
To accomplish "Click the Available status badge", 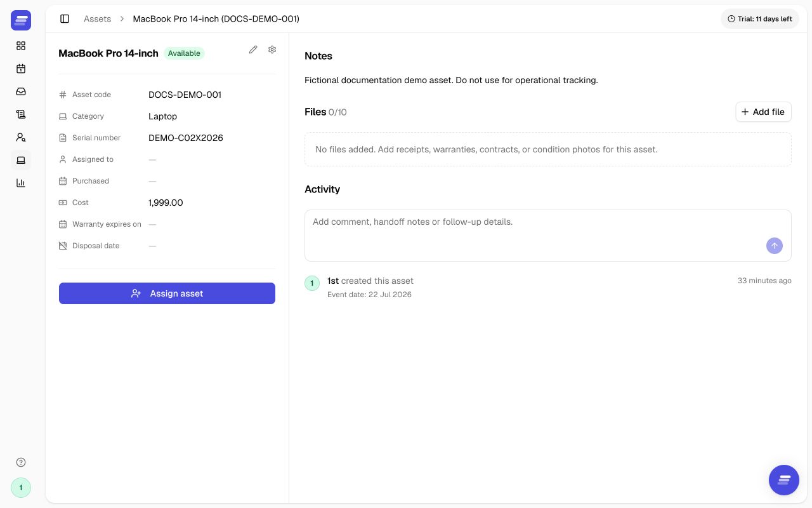I will pos(184,53).
